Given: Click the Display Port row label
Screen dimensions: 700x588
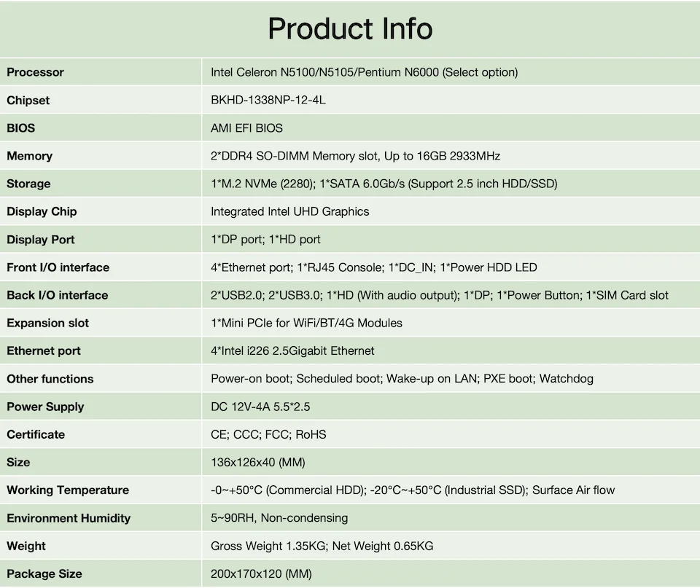Looking at the screenshot, I should pyautogui.click(x=41, y=240).
